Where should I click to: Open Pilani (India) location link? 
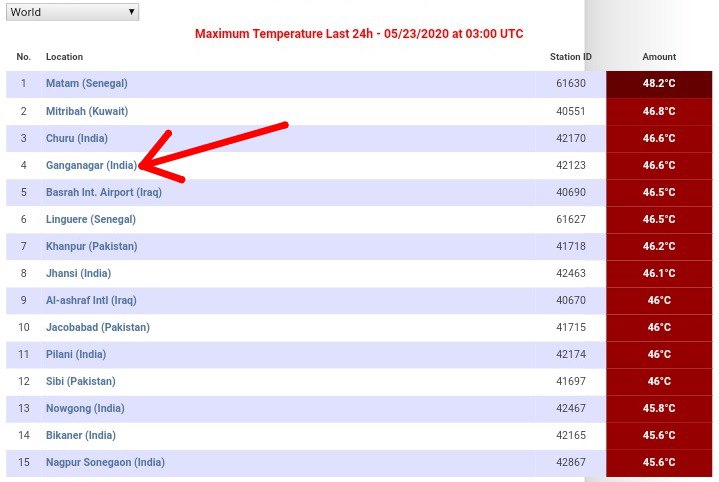pyautogui.click(x=76, y=355)
